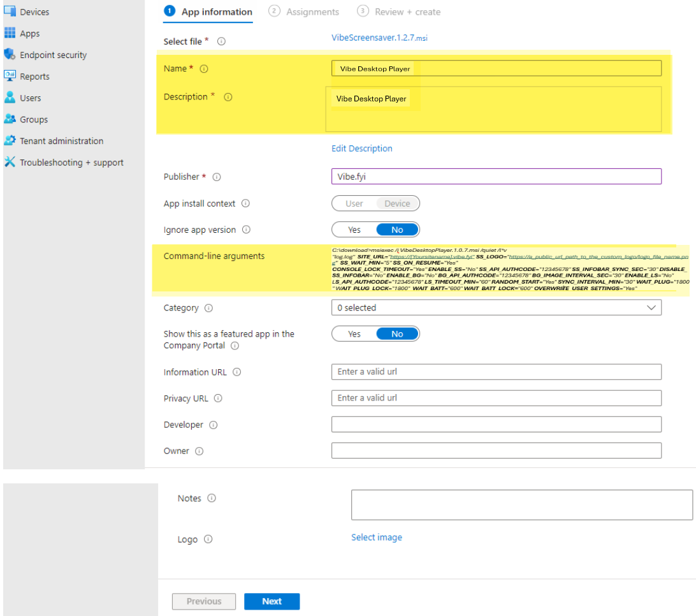Switch to Assignments step tab
Image resolution: width=696 pixels, height=616 pixels.
[304, 11]
